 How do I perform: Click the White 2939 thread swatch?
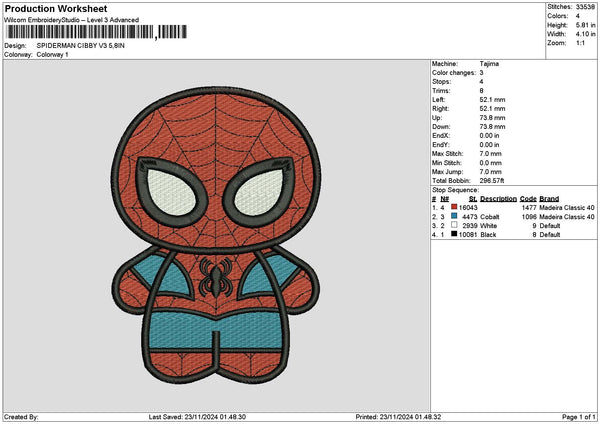click(455, 225)
